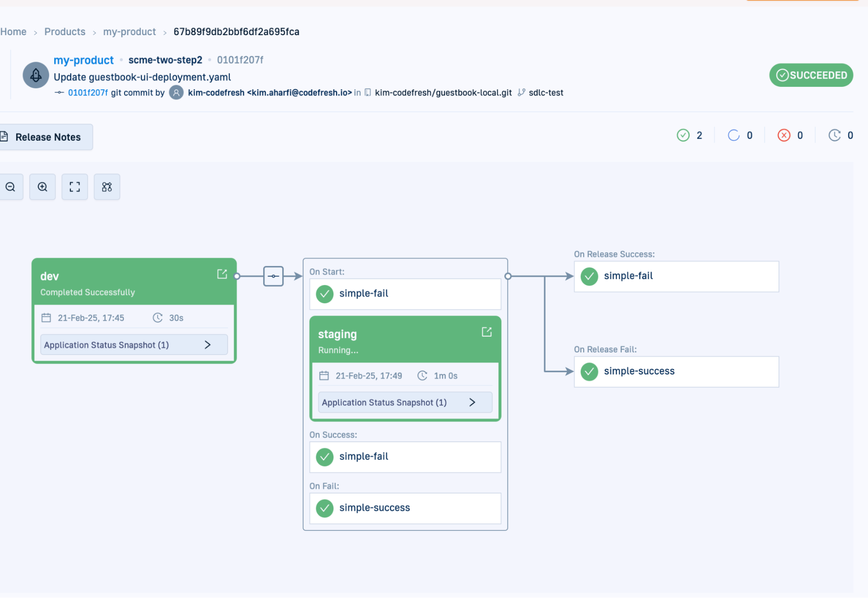Expand dev Application Status Snapshot

(134, 345)
